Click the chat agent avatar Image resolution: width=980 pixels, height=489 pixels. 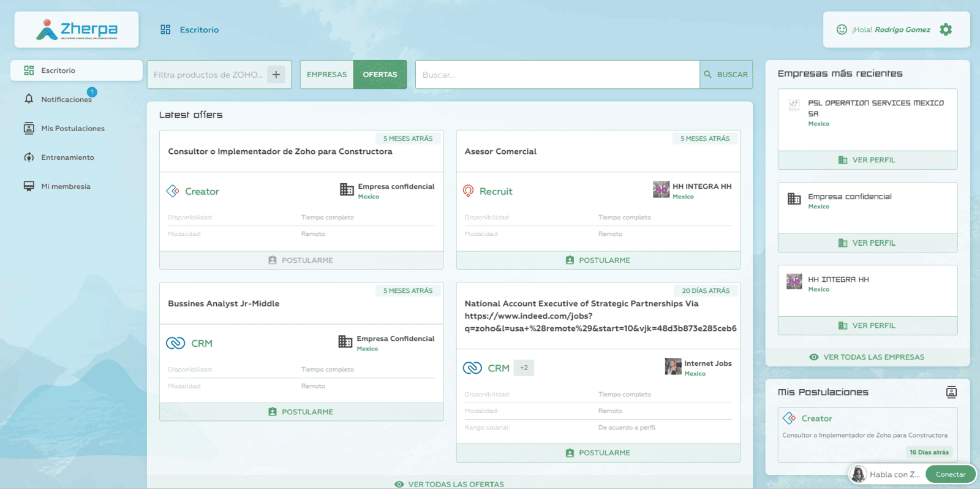tap(859, 474)
